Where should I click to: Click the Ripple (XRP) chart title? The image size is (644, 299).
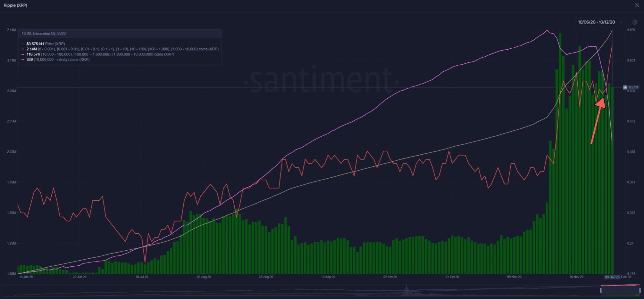15,5
